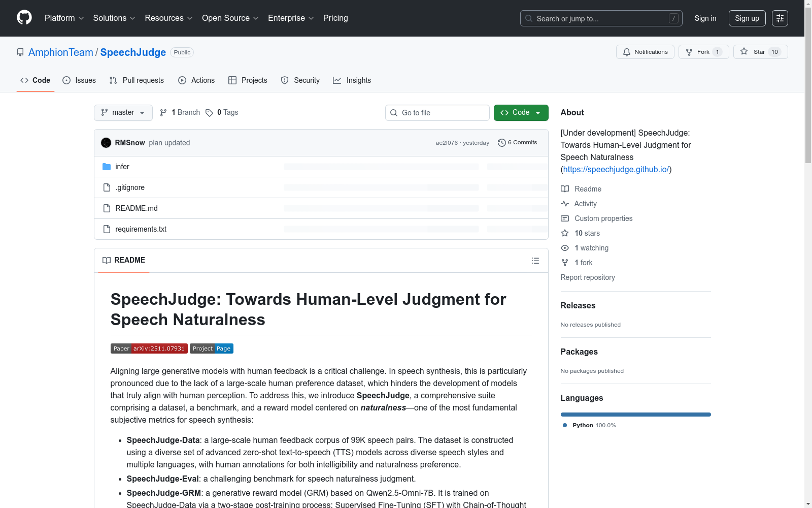Switch to the Pull requests tab
812x508 pixels.
click(137, 80)
